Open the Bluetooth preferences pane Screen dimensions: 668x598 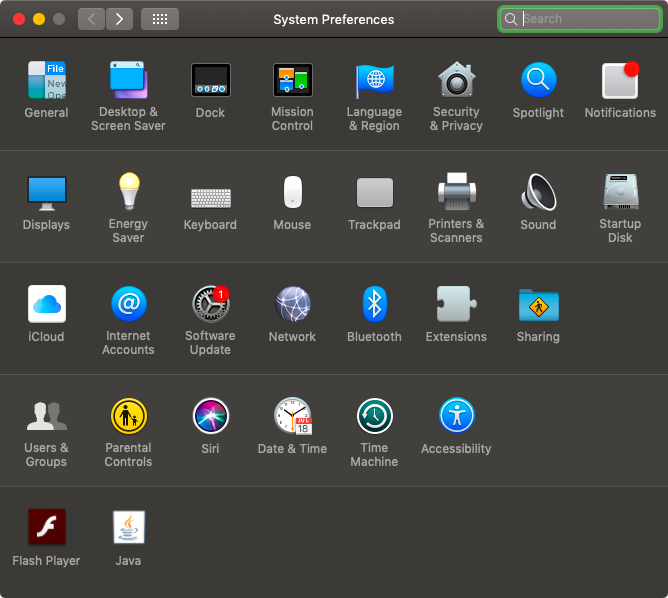[x=374, y=304]
